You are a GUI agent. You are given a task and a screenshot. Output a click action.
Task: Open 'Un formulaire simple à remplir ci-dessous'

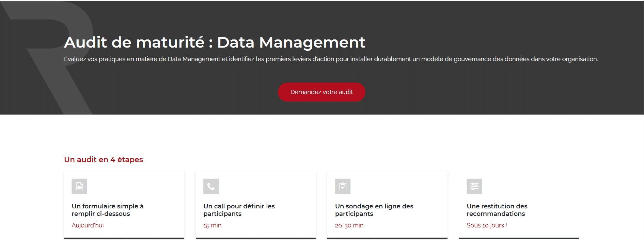point(107,210)
